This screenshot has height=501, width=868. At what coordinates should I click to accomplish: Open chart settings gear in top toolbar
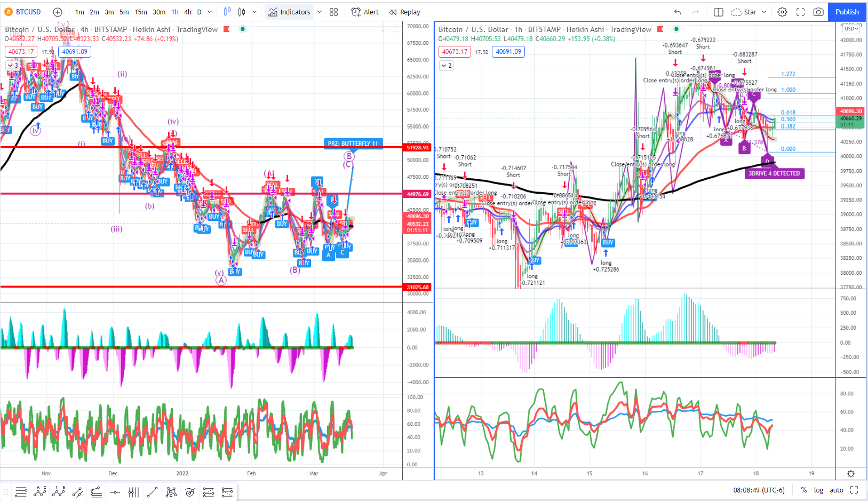[782, 12]
